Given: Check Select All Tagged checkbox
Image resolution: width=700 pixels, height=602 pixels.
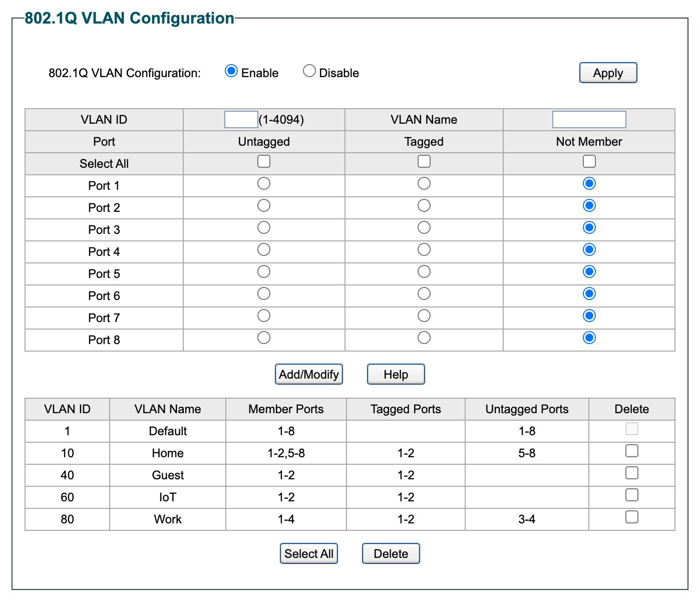Looking at the screenshot, I should [424, 161].
